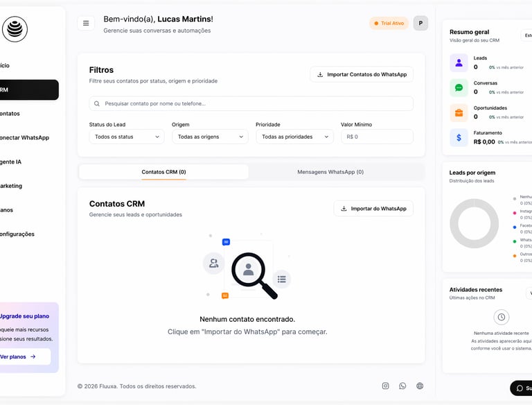Click the Valor Mínimo input field

377,137
